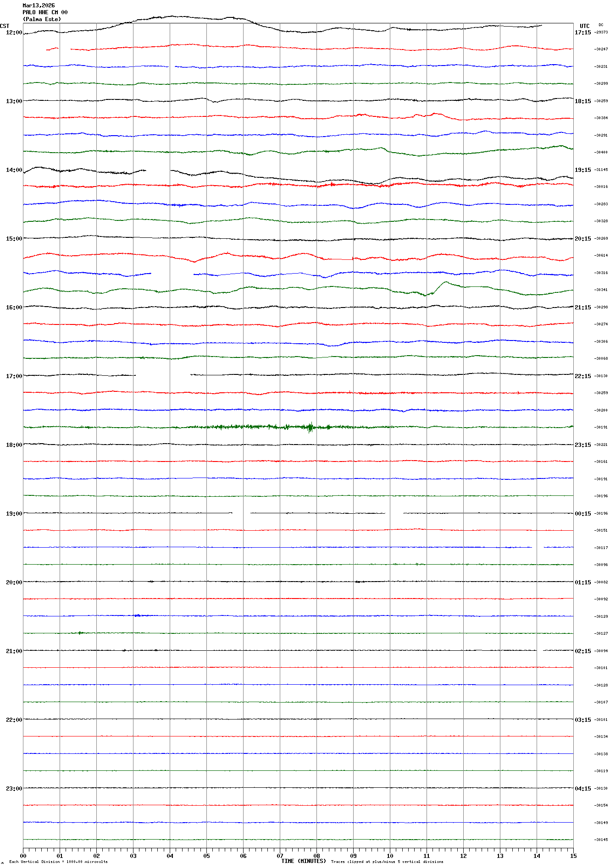
Task: Click the DC column header
Action: [x=601, y=25]
